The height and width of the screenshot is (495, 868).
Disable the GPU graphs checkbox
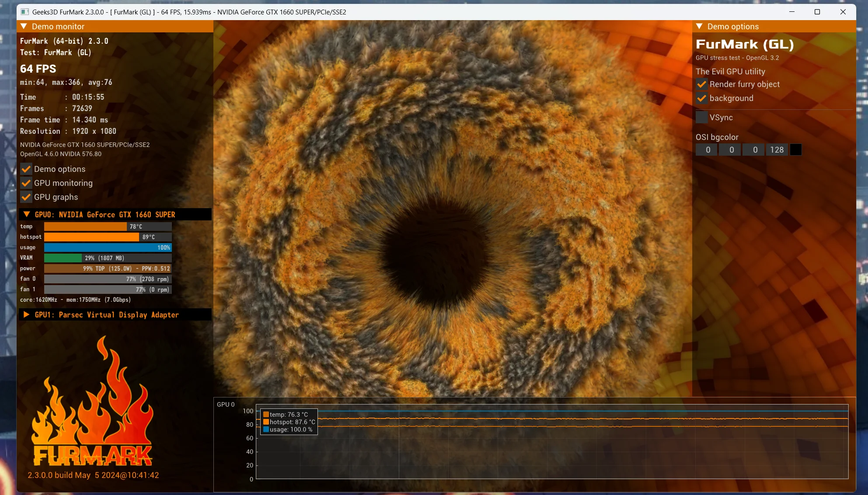(x=26, y=197)
